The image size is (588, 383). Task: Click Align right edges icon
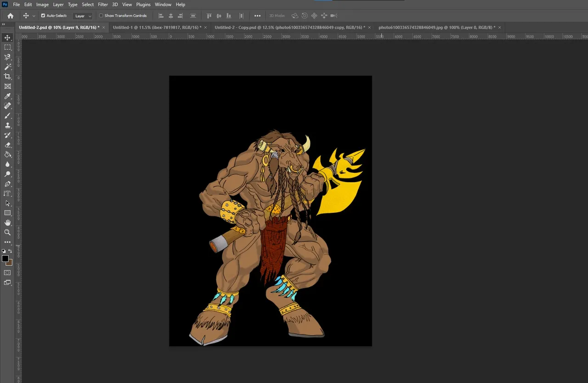point(181,16)
